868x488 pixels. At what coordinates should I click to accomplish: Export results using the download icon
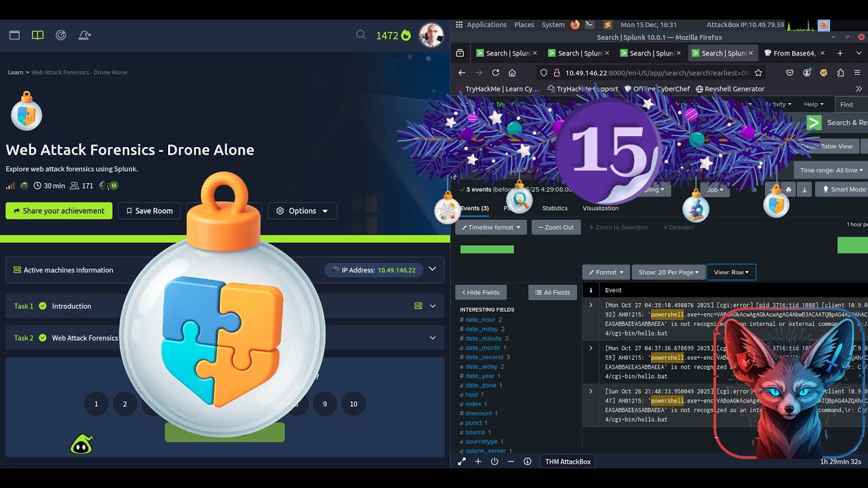click(x=804, y=190)
